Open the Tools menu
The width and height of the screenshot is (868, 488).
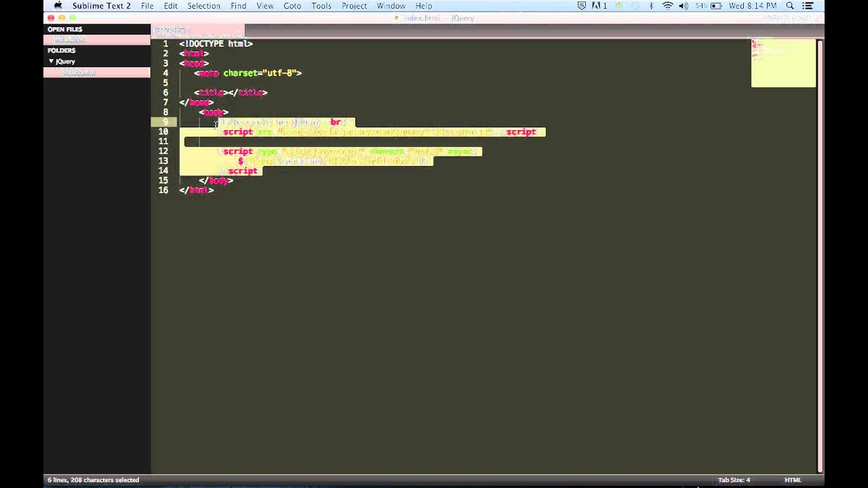[321, 5]
